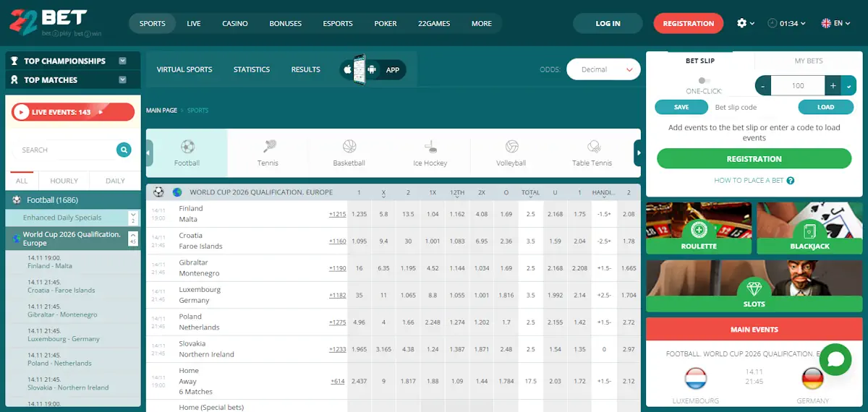Viewport: 868px width, 412px height.
Task: Click the Luxembourg flag in main events
Action: (696, 378)
